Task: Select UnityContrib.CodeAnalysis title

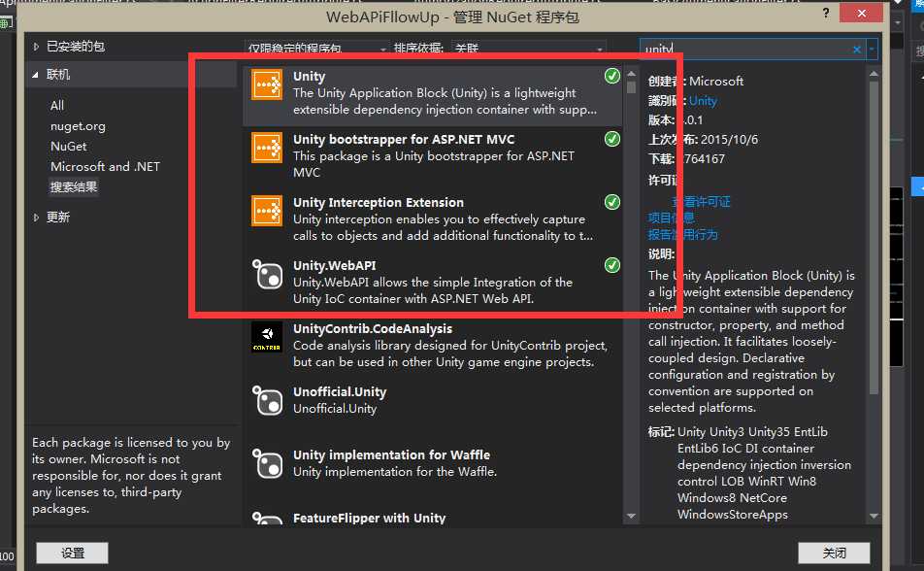Action: tap(373, 328)
